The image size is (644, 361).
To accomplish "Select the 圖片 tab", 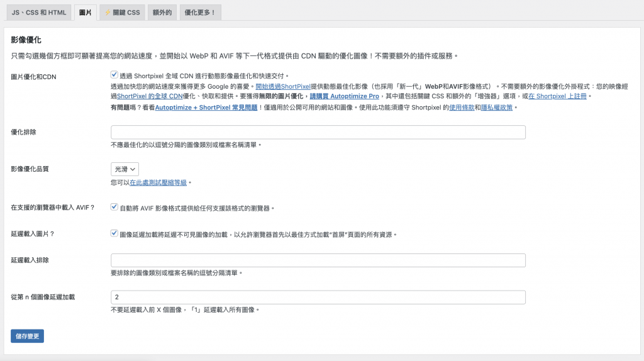I will (x=86, y=13).
